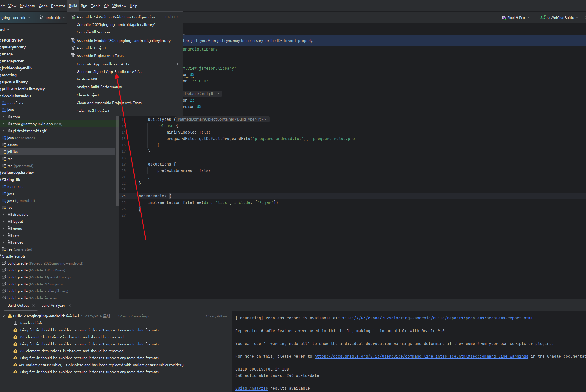The width and height of the screenshot is (586, 392).
Task: Open the problems-report.html link
Action: pos(437,318)
